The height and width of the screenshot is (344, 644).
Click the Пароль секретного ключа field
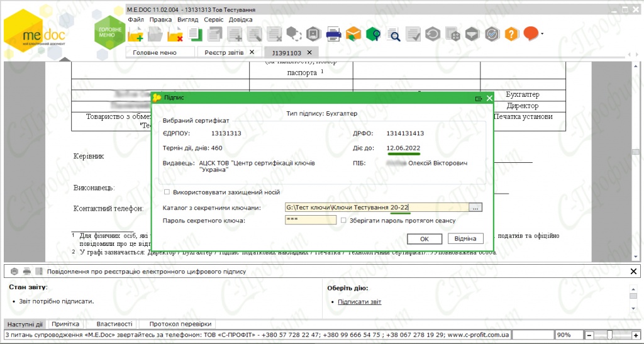pyautogui.click(x=311, y=220)
